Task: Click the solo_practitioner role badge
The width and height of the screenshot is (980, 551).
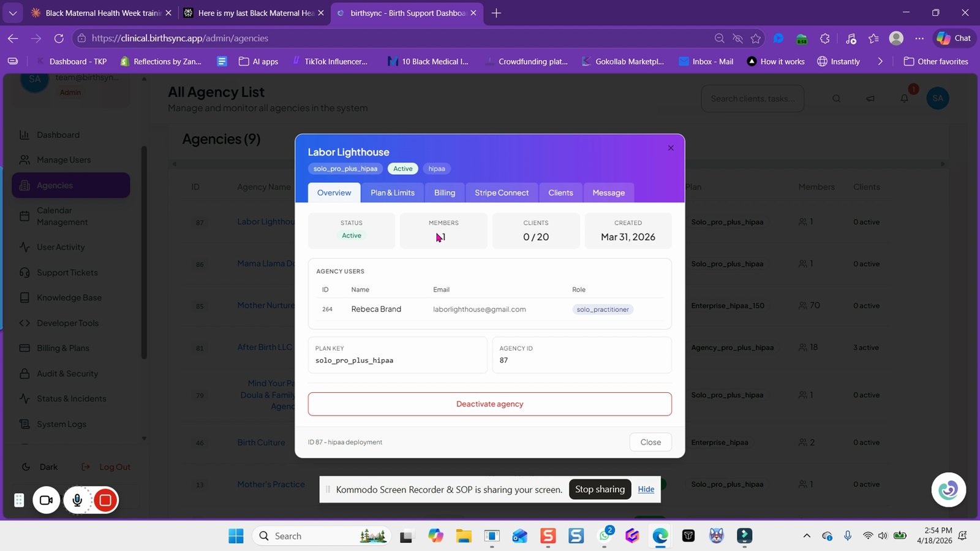Action: coord(603,310)
